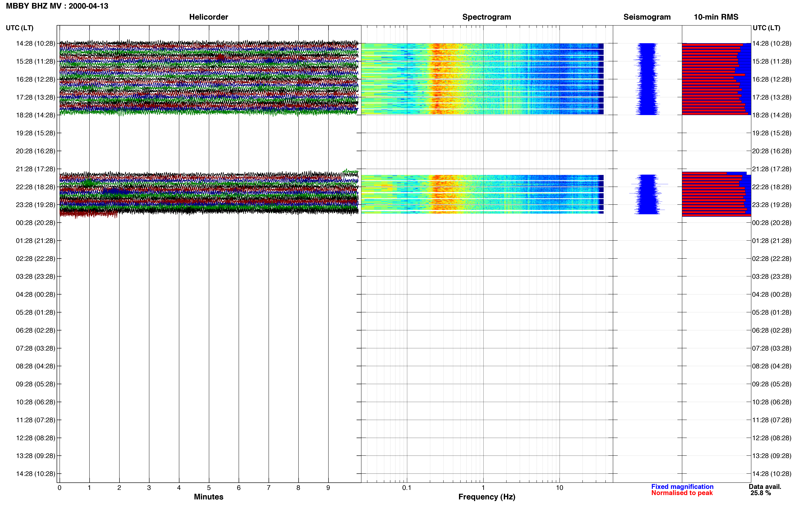This screenshot has height=508, width=812.
Task: Click the right '15:28 (11:28)' time label
Action: click(772, 61)
